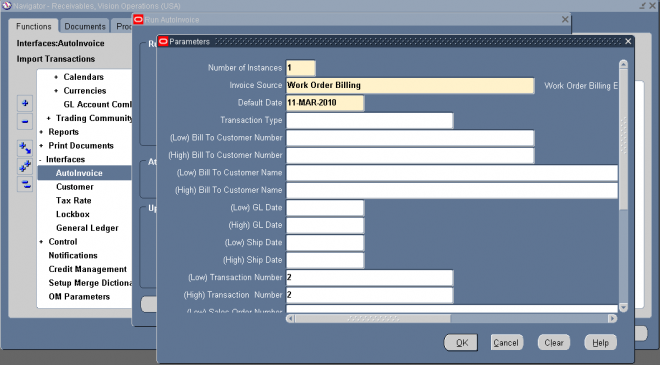The height and width of the screenshot is (365, 660).
Task: Expand the Currencies tree node
Action: click(56, 91)
